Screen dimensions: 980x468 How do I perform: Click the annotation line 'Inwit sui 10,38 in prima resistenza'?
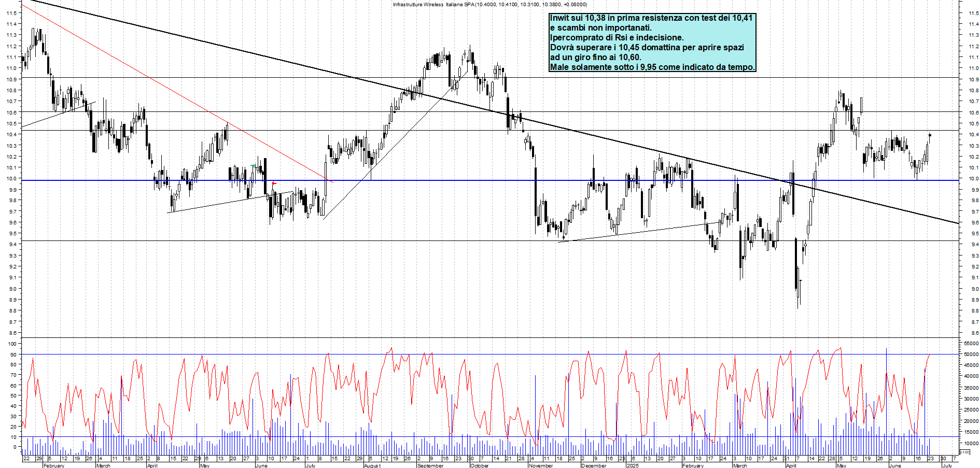coord(616,18)
